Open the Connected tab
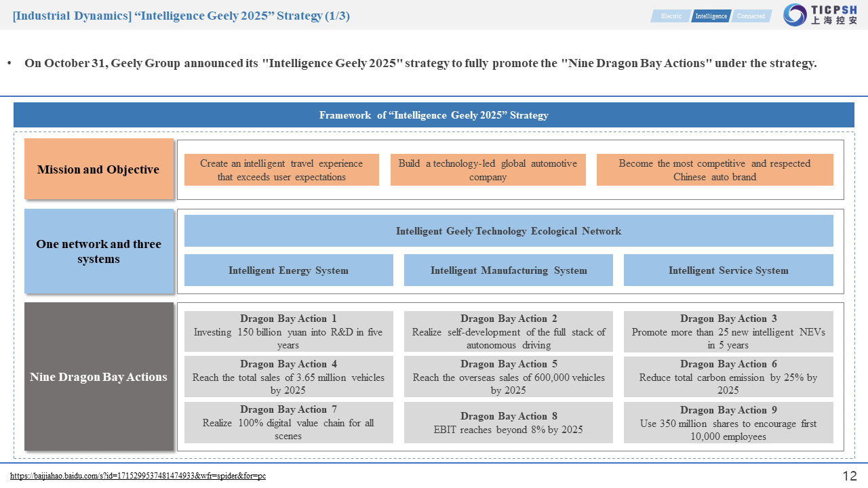868x488 pixels. click(751, 16)
